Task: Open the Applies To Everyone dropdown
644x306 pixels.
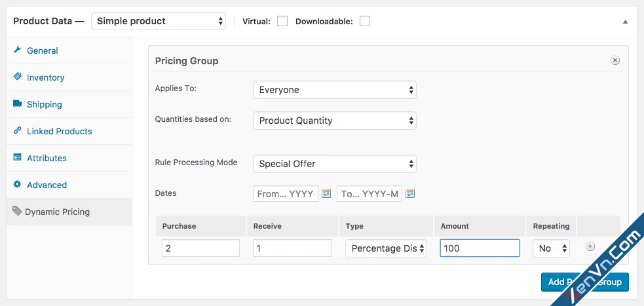Action: pyautogui.click(x=335, y=90)
